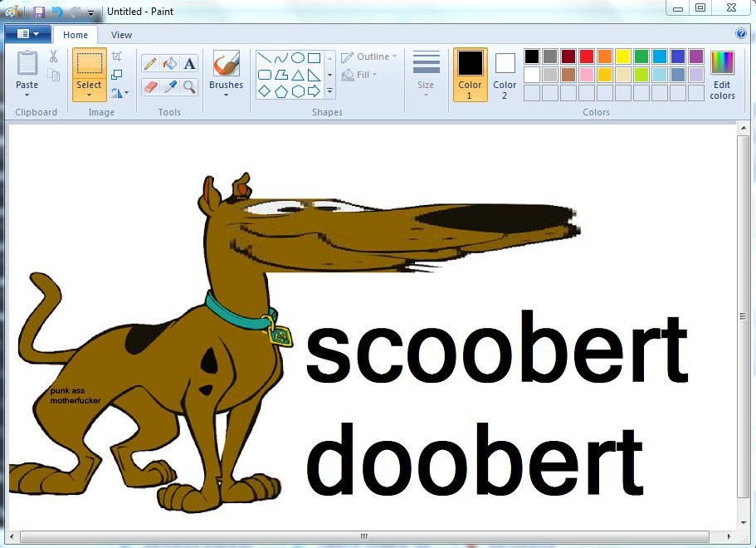This screenshot has height=548, width=756.
Task: Select the Fill with color bucket tool
Action: click(x=170, y=63)
